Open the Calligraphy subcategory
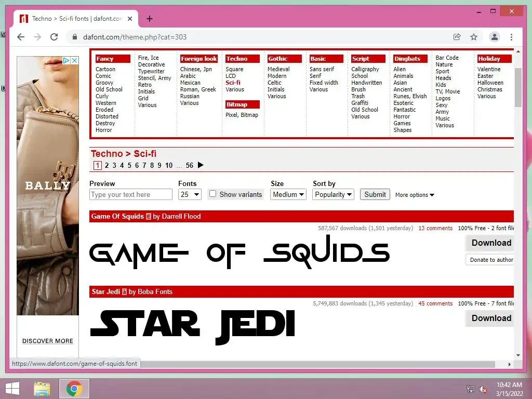 point(365,69)
